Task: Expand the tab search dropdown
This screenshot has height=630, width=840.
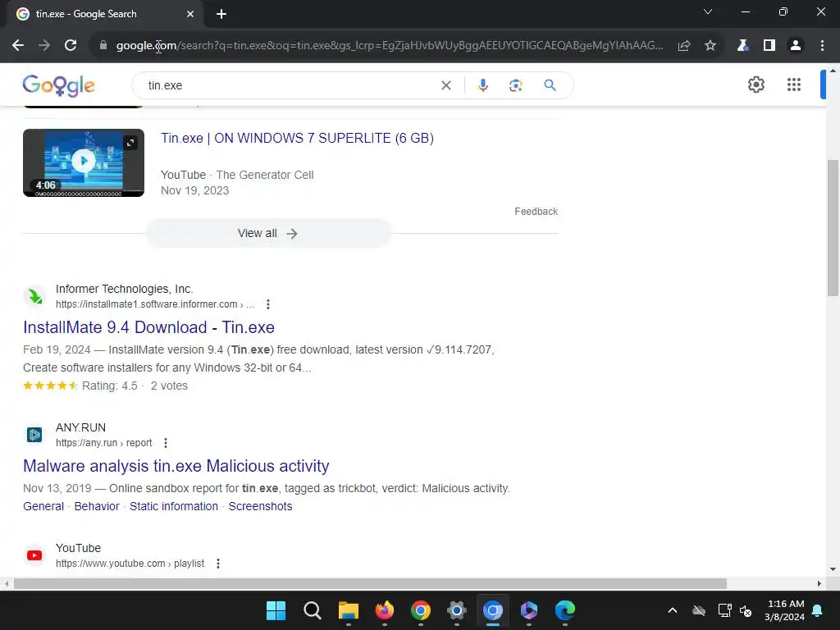Action: (708, 11)
